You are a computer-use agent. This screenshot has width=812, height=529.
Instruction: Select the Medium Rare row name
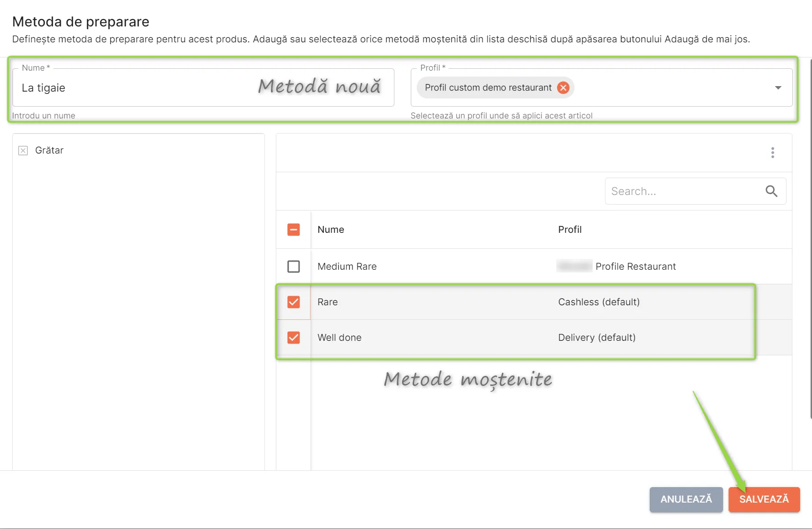(x=347, y=267)
